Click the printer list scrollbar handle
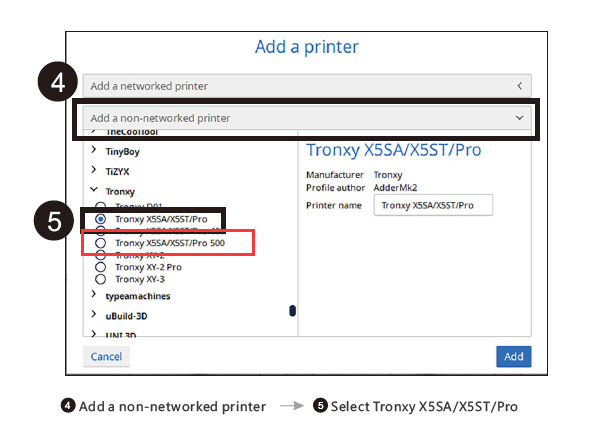 293,311
